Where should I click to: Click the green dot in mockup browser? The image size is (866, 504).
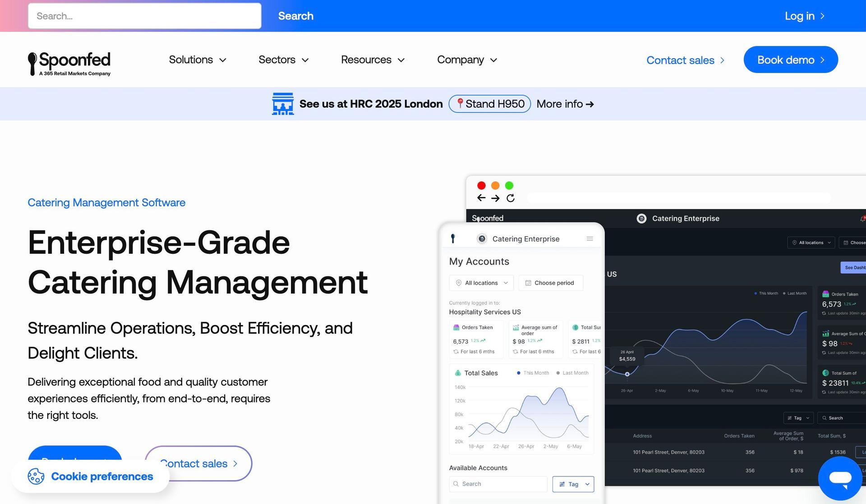tap(509, 185)
